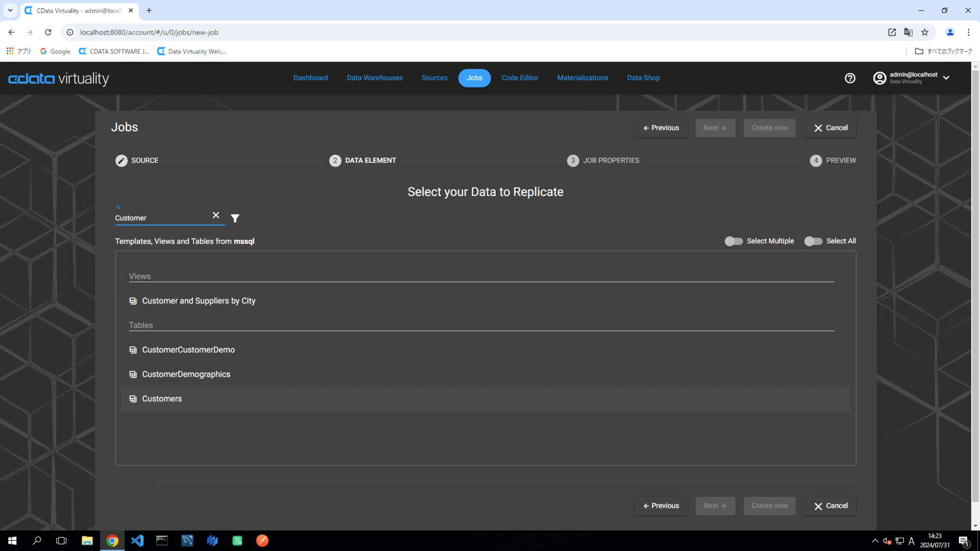The height and width of the screenshot is (551, 980).
Task: Click the page vertical scrollbar
Action: (x=975, y=286)
